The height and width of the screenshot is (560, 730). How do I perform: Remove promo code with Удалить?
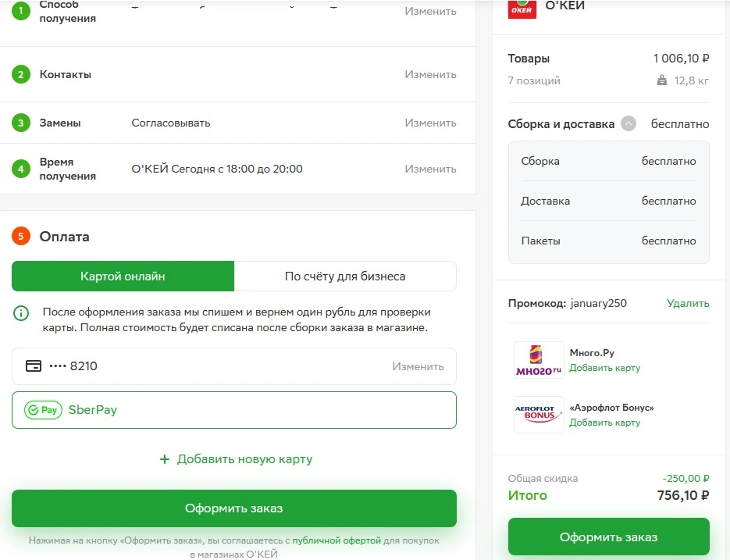click(688, 303)
